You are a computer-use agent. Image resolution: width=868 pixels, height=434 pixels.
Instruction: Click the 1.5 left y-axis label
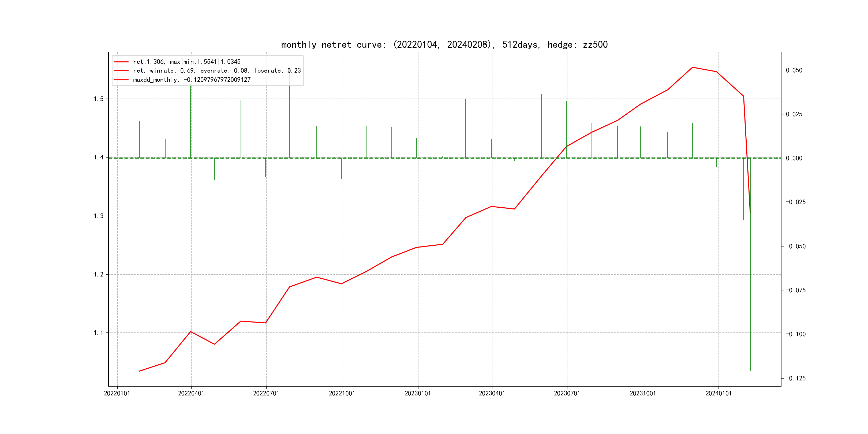[x=98, y=99]
